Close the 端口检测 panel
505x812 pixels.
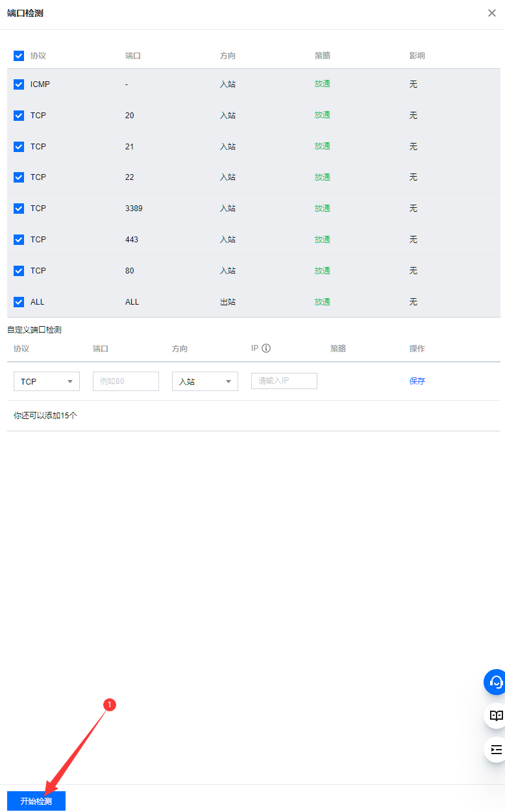click(492, 13)
